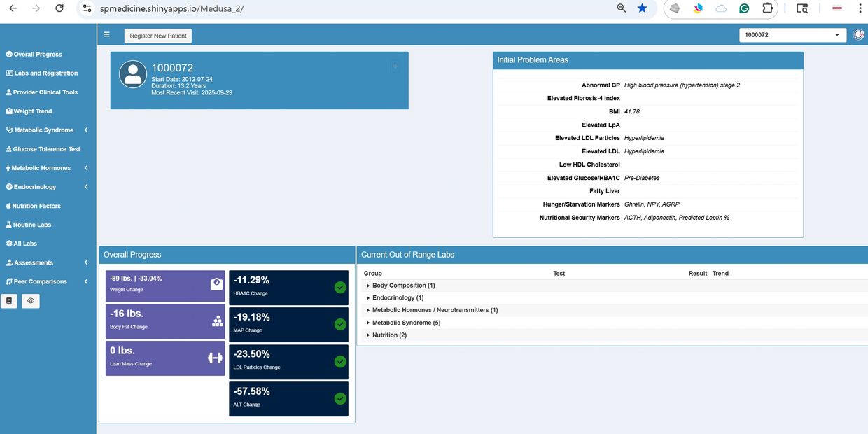Screen dimensions: 868x434
Task: Expand the Body Composition (1) group
Action: click(x=403, y=286)
